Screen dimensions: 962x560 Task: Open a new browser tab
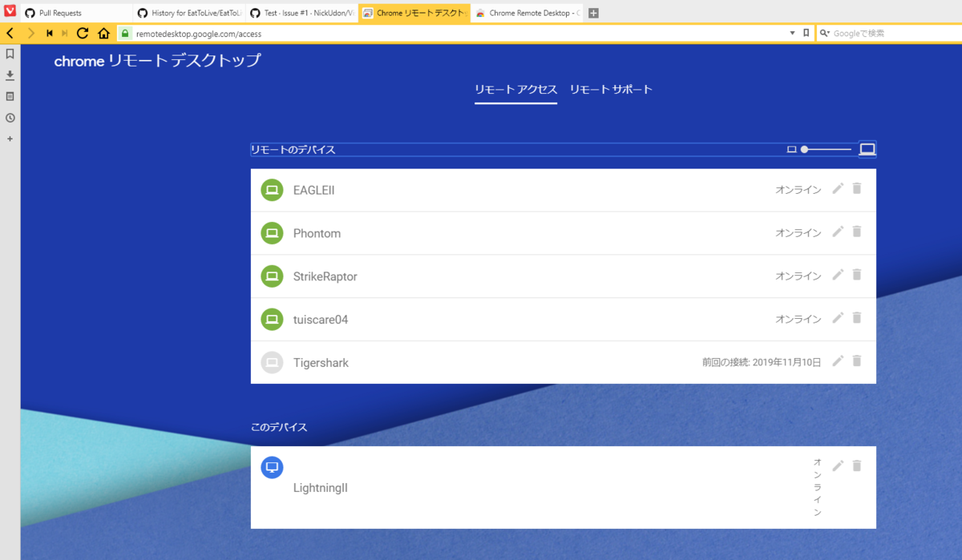click(x=593, y=13)
